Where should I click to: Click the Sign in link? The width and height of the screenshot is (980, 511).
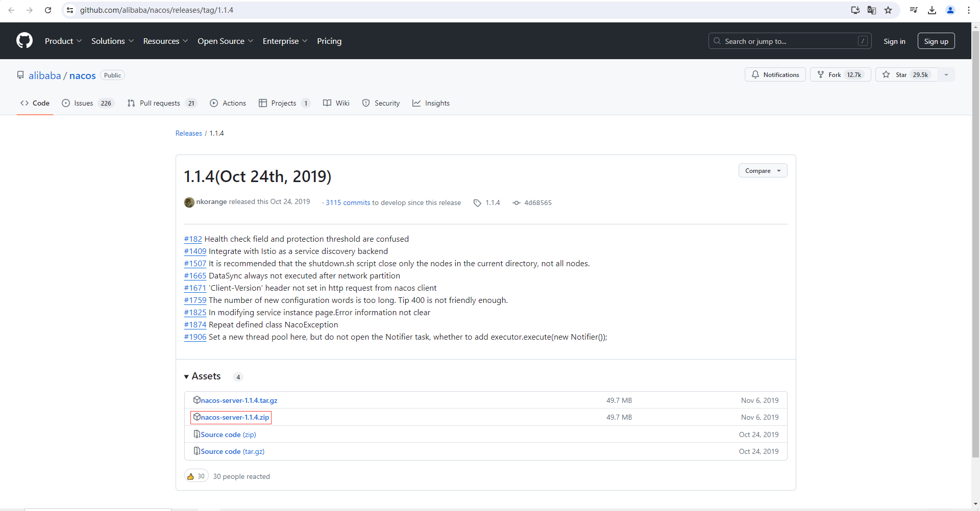894,41
